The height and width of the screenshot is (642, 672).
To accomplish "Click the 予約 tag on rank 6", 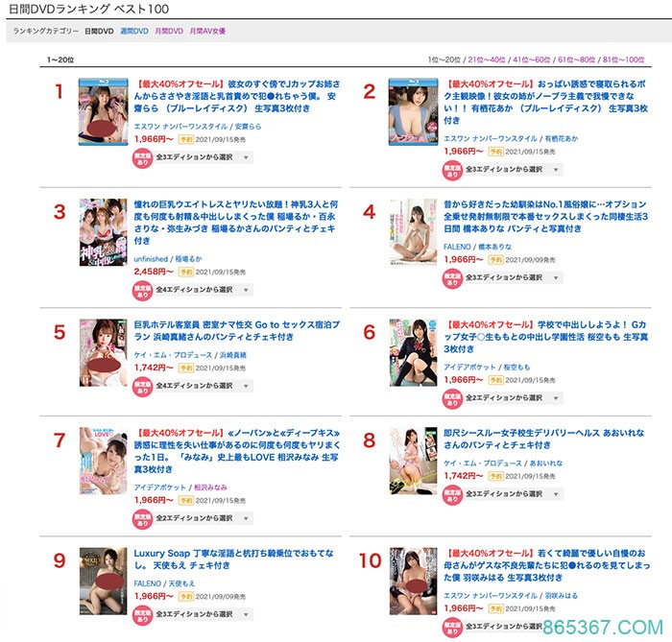I will coord(496,380).
